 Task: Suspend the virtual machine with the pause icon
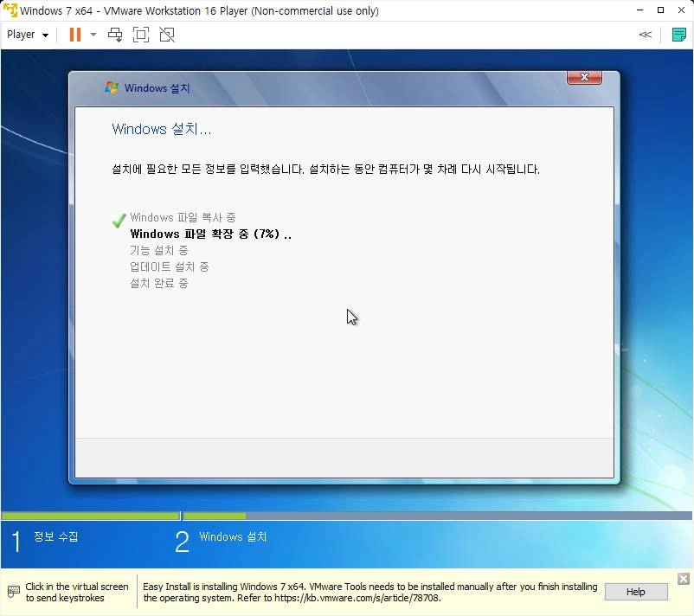(x=74, y=35)
